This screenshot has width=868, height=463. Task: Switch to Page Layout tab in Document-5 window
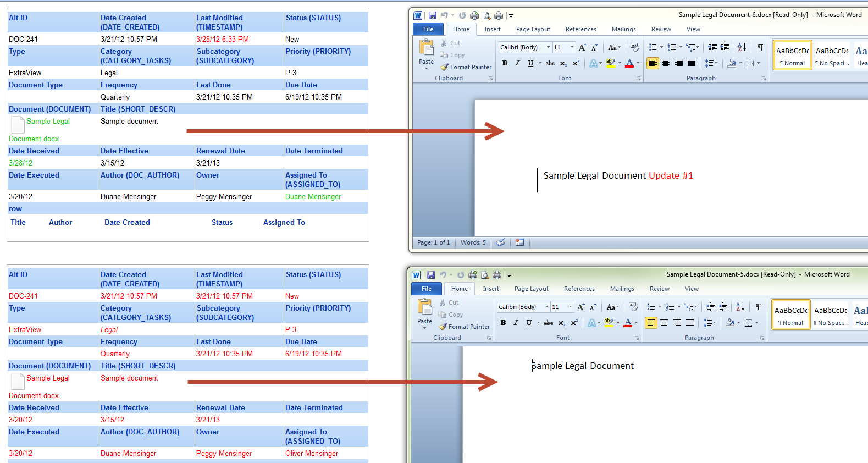(x=531, y=289)
